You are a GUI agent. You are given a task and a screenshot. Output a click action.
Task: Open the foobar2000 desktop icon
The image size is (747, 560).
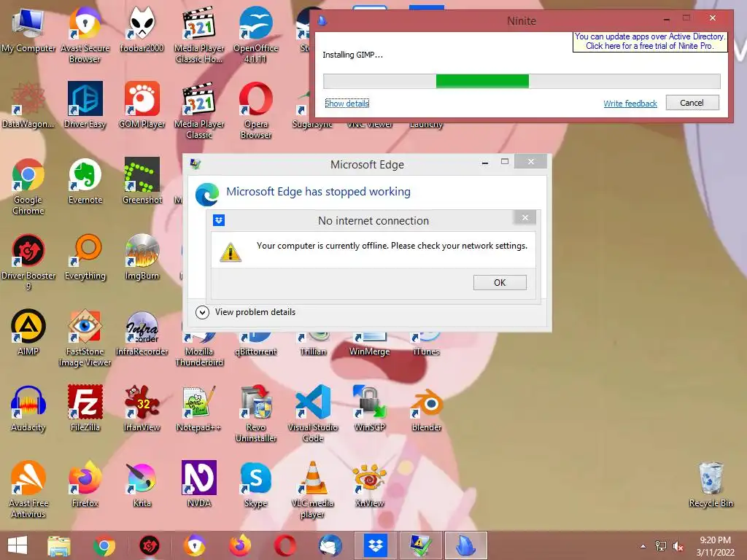142,30
